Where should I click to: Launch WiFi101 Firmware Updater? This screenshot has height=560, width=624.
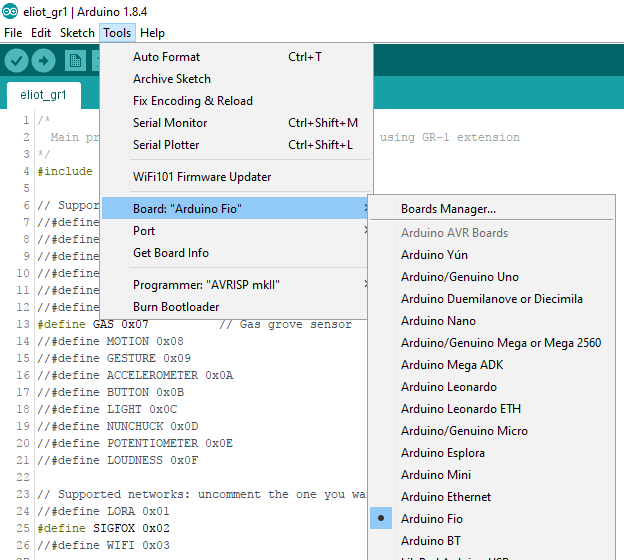237,177
